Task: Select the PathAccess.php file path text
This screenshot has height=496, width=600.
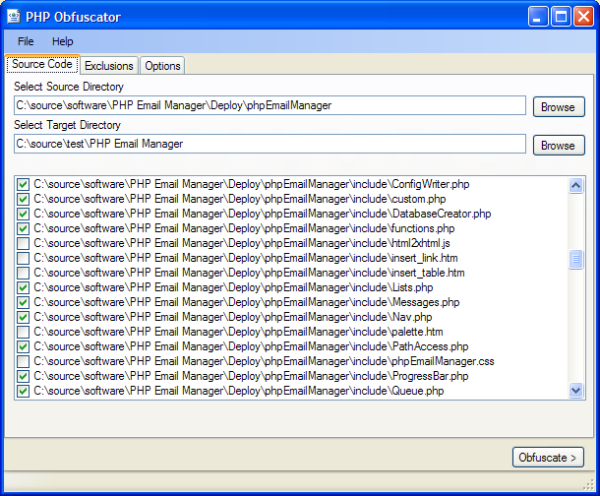Action: (x=251, y=347)
